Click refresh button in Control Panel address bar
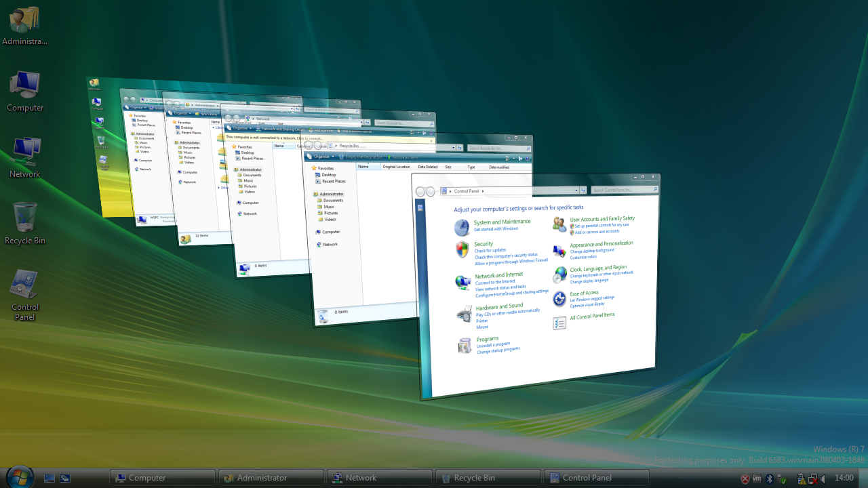Screen dimensions: 868x488 coord(584,190)
